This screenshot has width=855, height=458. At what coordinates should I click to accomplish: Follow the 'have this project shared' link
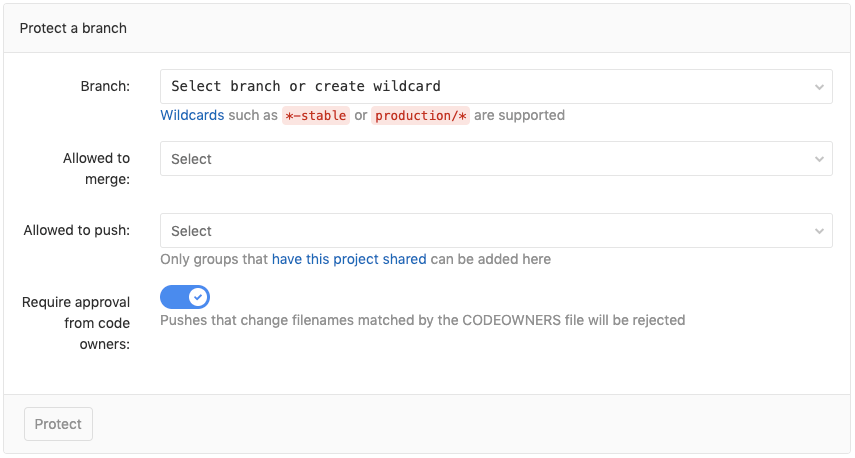(x=349, y=259)
